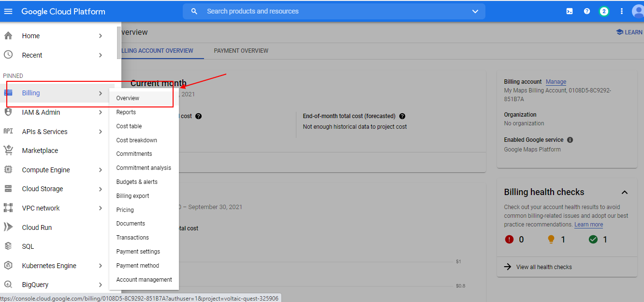The image size is (644, 302).
Task: Click the Compute Engine chip icon
Action: tap(8, 170)
